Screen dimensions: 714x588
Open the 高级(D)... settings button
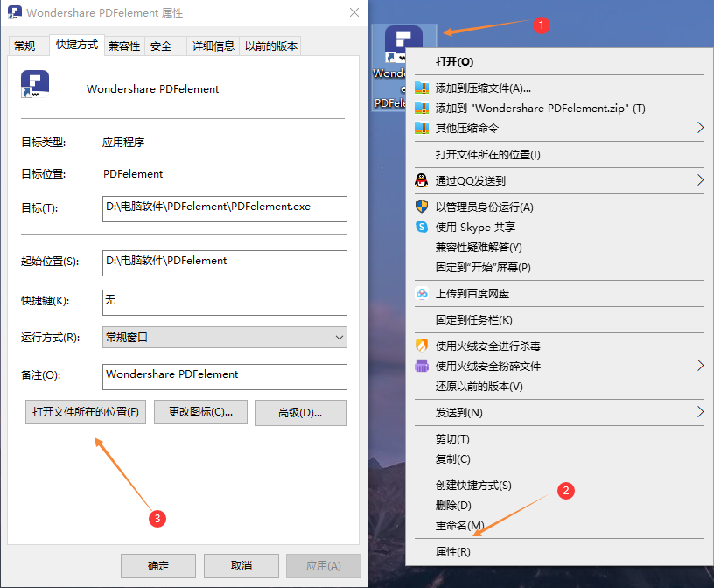click(x=300, y=413)
